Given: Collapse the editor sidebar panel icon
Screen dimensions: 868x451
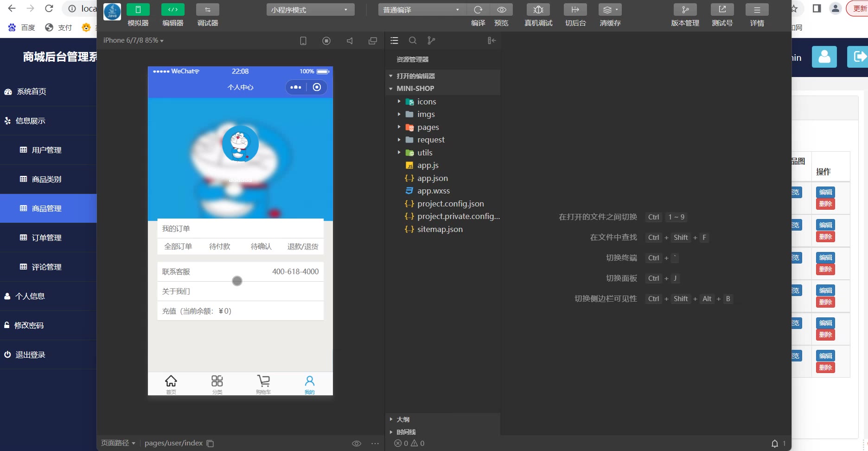Looking at the screenshot, I should click(x=492, y=41).
